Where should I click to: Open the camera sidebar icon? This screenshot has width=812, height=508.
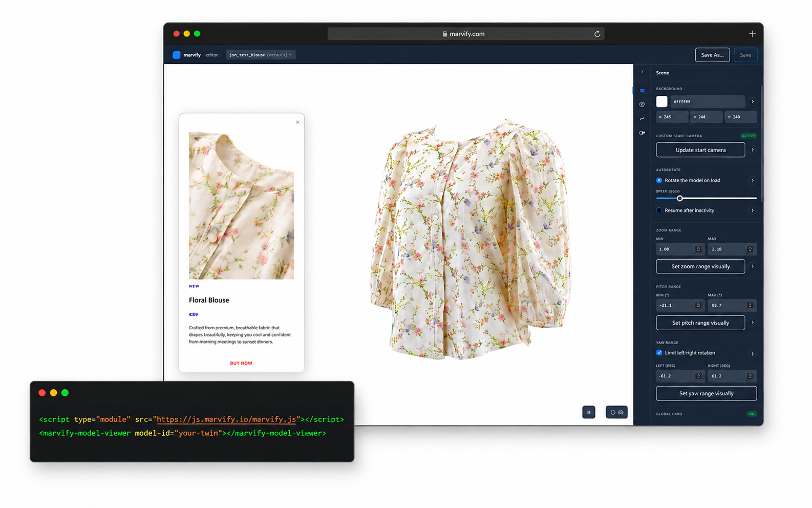[x=642, y=133]
